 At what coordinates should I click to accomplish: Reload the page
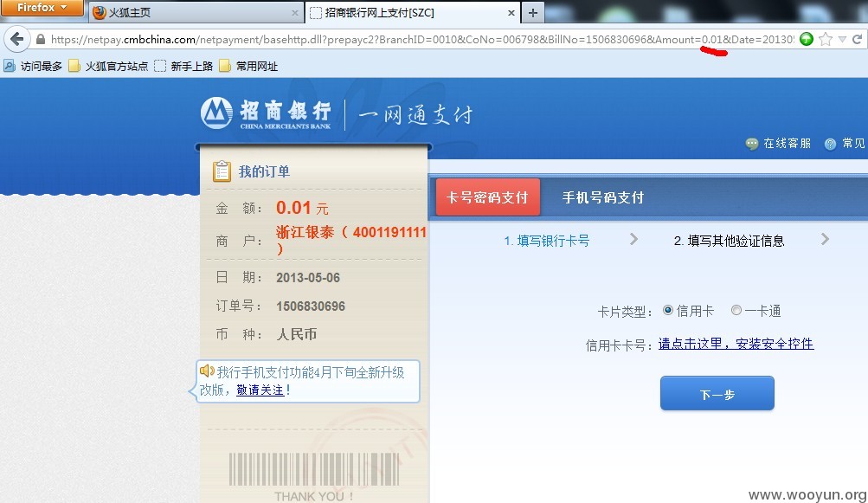[x=857, y=39]
